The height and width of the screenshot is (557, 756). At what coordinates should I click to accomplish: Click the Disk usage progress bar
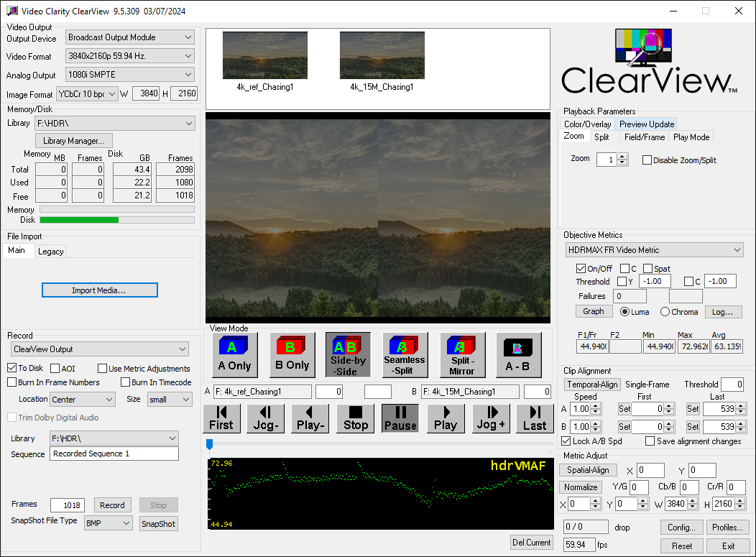pyautogui.click(x=117, y=220)
